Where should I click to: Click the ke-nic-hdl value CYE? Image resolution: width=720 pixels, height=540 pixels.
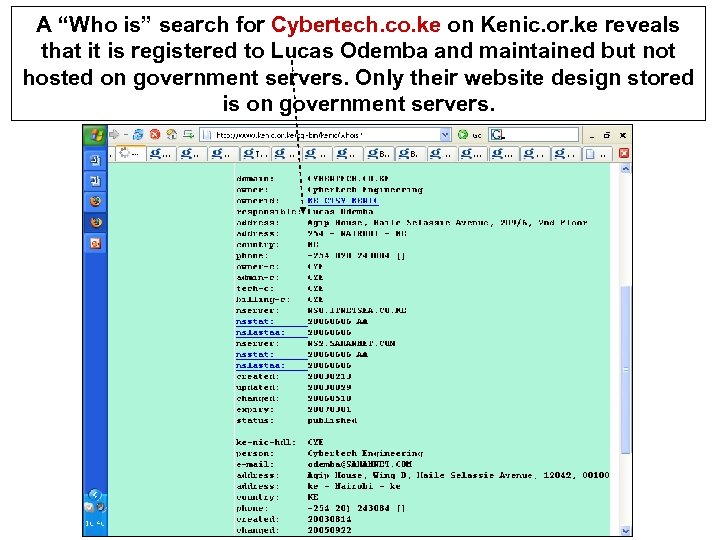pyautogui.click(x=315, y=442)
